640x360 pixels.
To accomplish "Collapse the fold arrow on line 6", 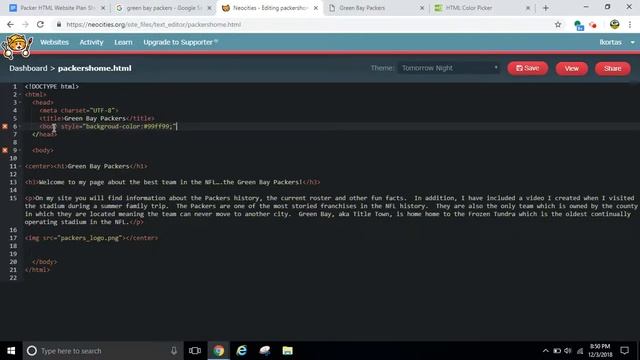I will [x=20, y=127].
